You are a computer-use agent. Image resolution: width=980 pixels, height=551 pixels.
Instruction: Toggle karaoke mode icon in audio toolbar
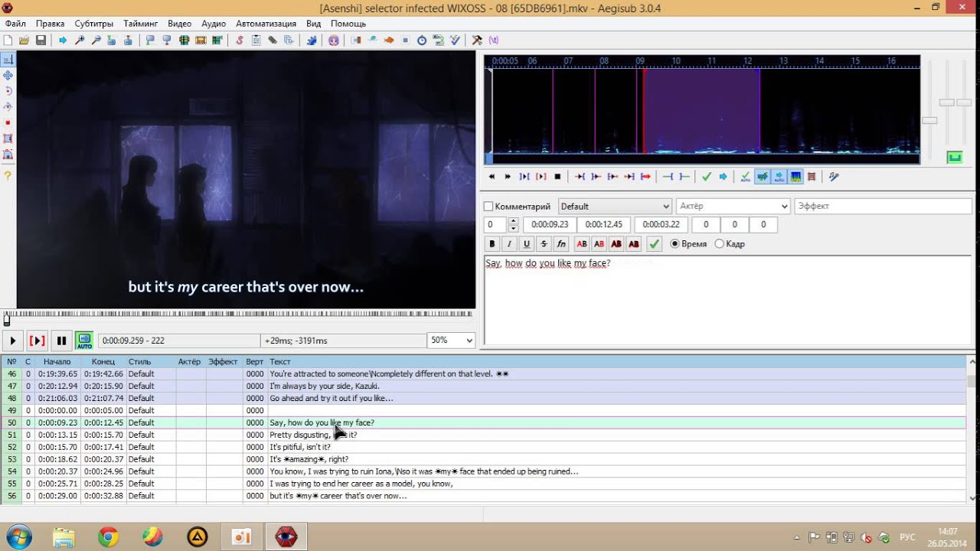click(835, 177)
